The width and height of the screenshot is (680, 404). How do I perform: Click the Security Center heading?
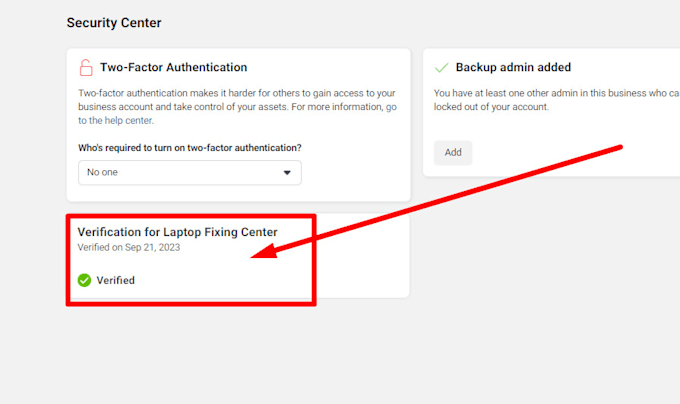tap(114, 23)
